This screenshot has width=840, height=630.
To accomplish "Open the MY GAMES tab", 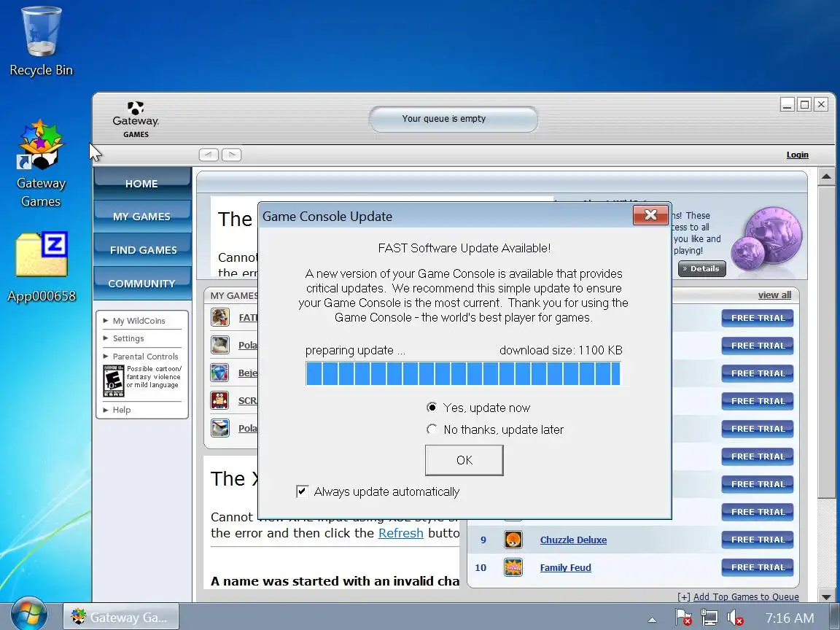I will [142, 217].
